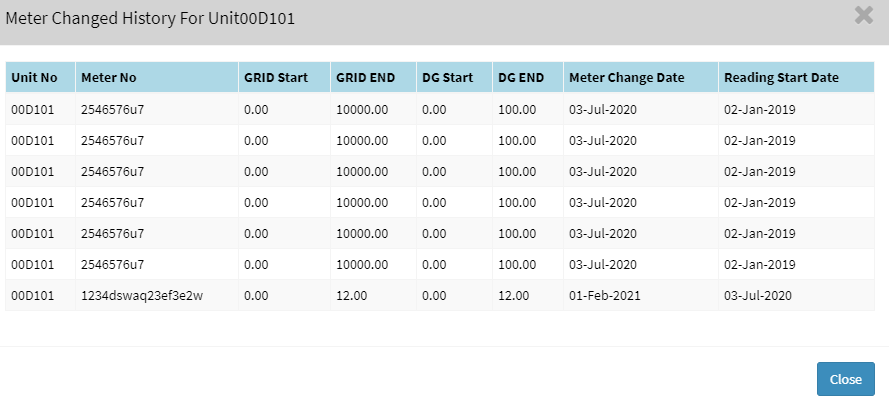Select the GRID END column header
Image resolution: width=889 pixels, height=407 pixels.
pyautogui.click(x=365, y=78)
